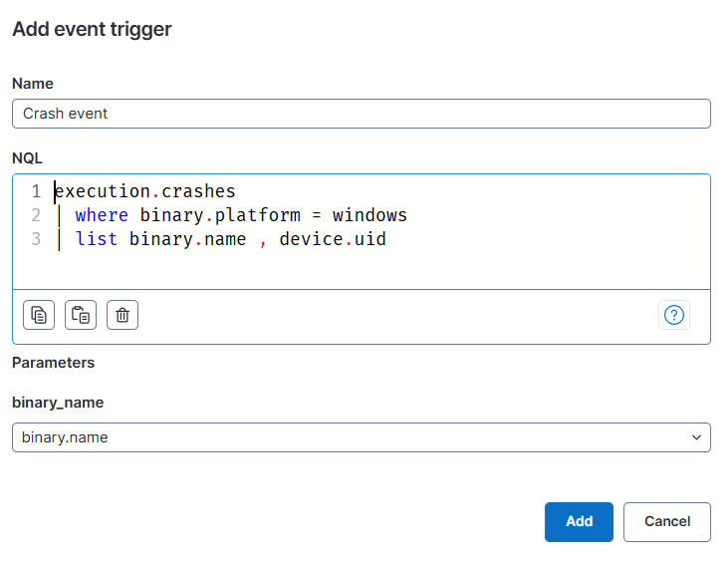
Task: Click line number 1 in editor gutter
Action: [36, 190]
